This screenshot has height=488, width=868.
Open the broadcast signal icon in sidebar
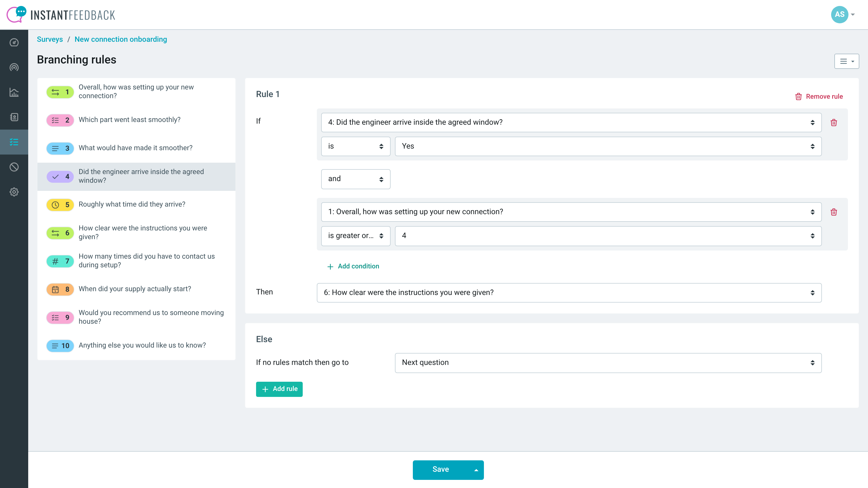[x=14, y=67]
